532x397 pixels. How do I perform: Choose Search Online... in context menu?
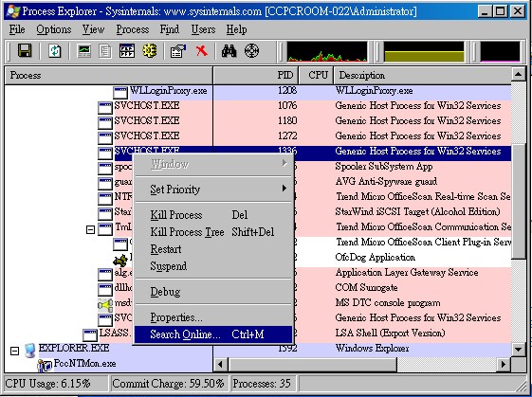(x=213, y=334)
